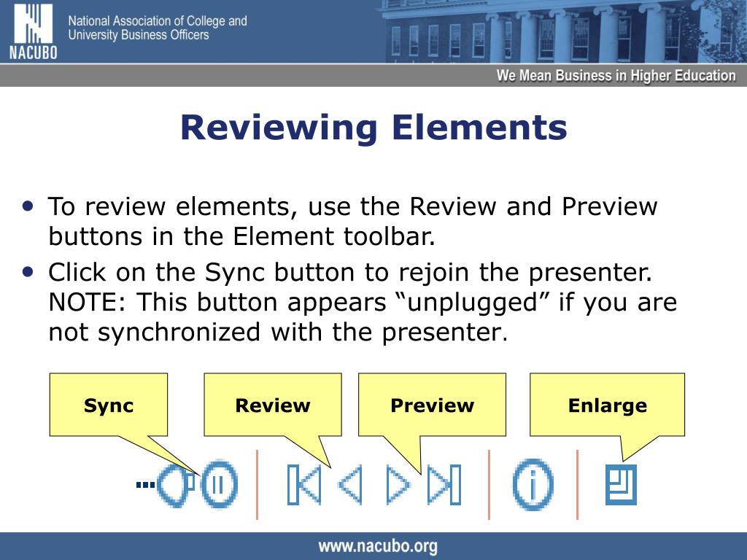
Task: Click the NACUBO logo
Action: click(x=34, y=32)
